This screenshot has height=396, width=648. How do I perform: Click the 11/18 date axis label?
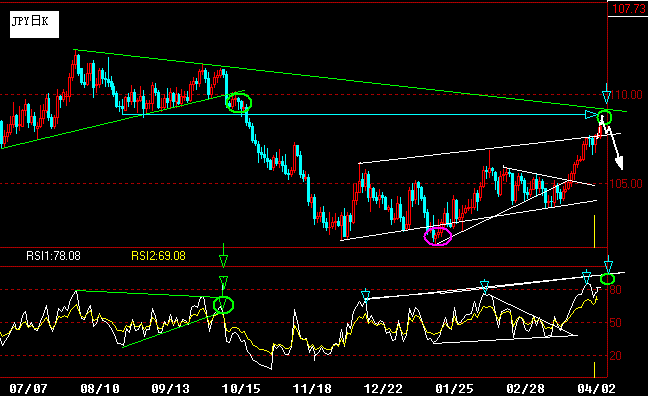click(x=312, y=389)
